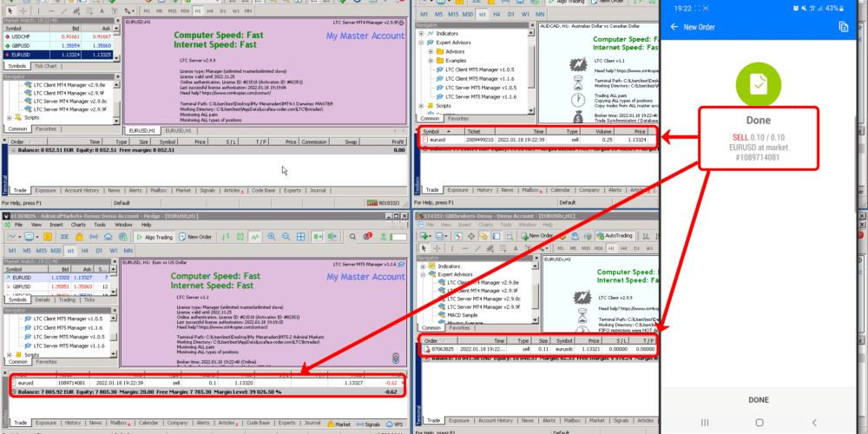Select candlestick chart icon in AdmiralMarkets toolbar
The height and width of the screenshot is (434, 868).
point(240,237)
